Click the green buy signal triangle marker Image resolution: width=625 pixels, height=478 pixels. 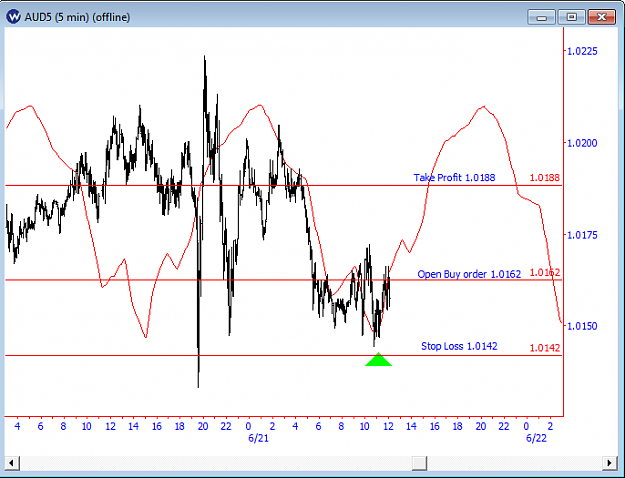click(x=378, y=359)
